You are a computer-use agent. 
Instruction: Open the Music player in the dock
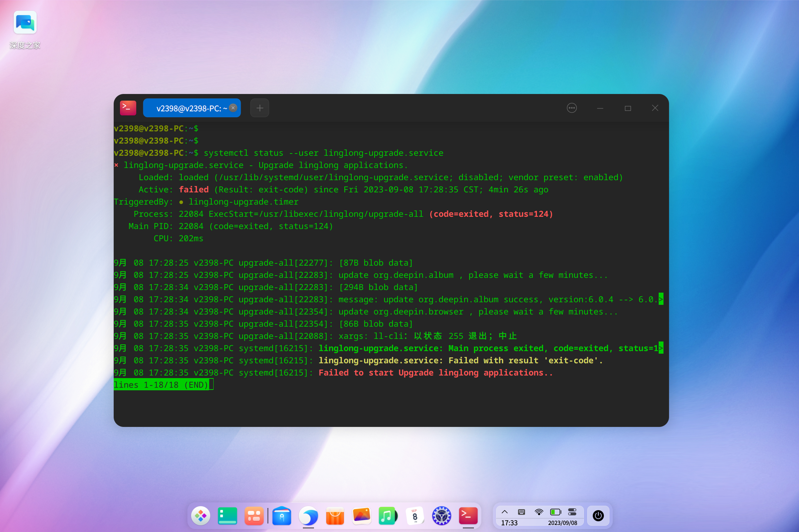(x=388, y=515)
